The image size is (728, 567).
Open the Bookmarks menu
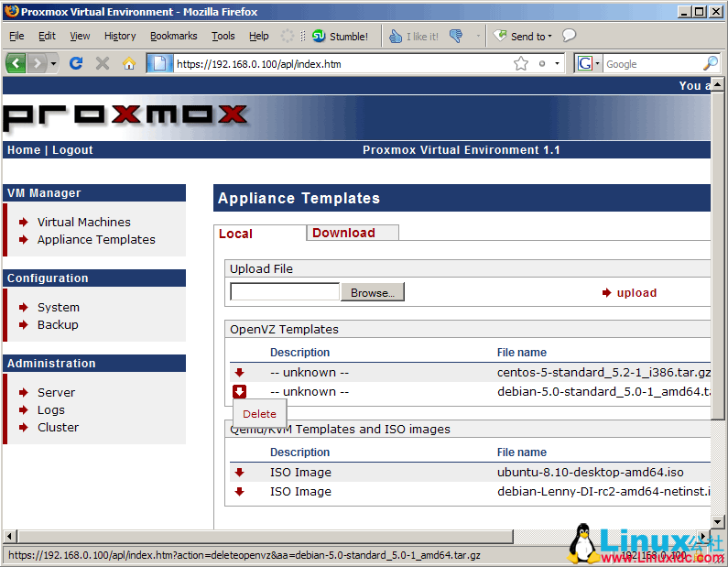tap(174, 36)
